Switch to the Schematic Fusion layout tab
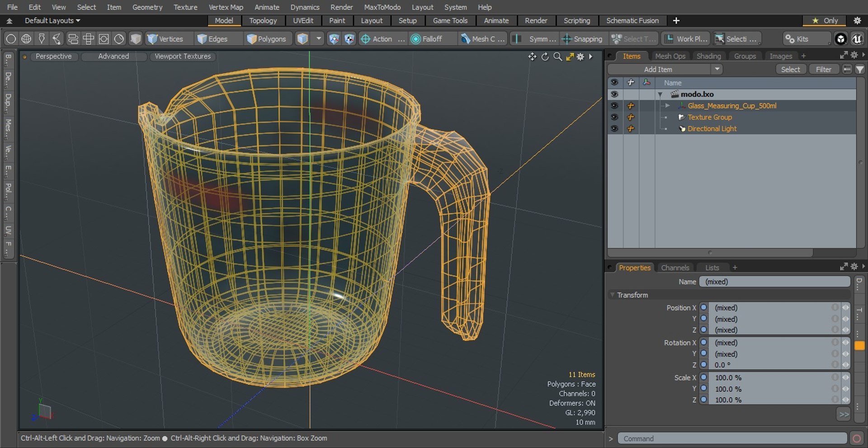 pyautogui.click(x=632, y=21)
